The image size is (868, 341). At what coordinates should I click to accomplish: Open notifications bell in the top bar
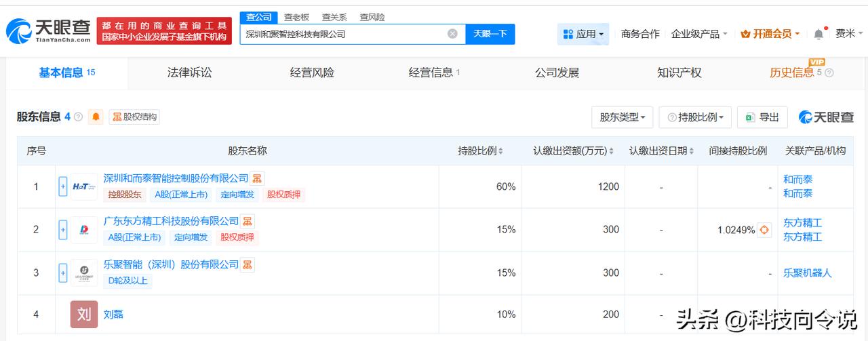(x=818, y=34)
